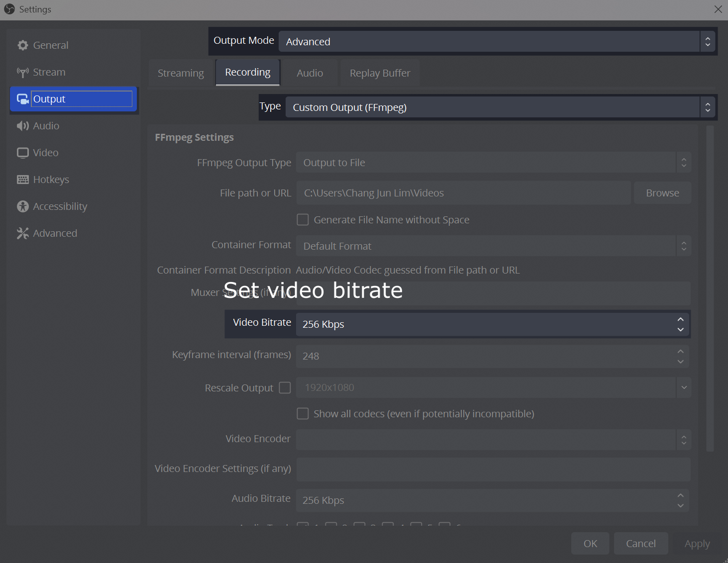Select the Video monitor icon
This screenshot has height=563, width=728.
[x=23, y=152]
